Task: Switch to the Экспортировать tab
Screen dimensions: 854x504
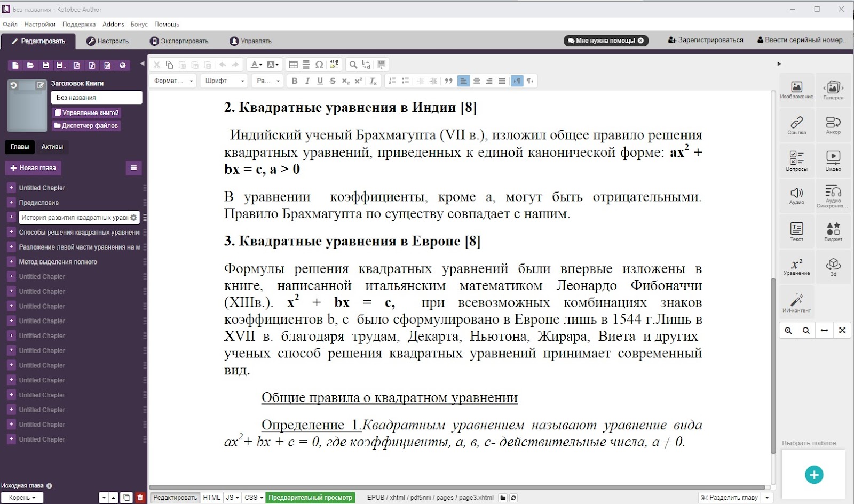Action: click(x=179, y=41)
